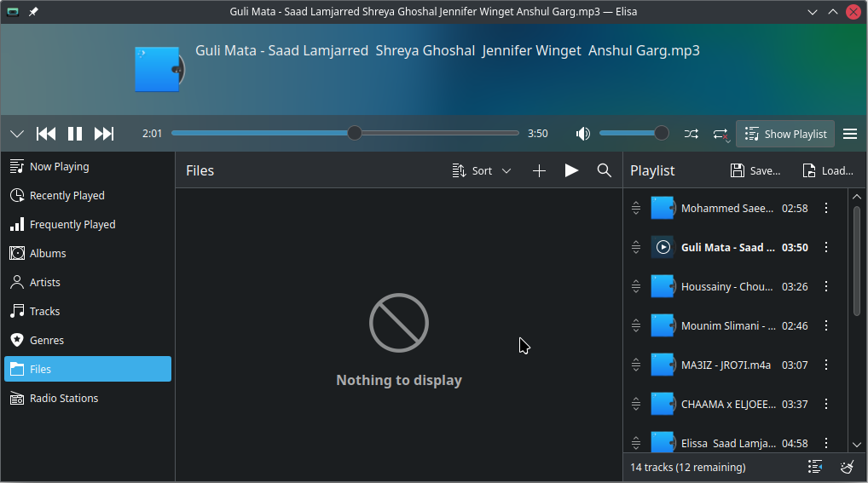
Task: Open more options for CHAAMA x ELJOEE track
Action: [826, 405]
